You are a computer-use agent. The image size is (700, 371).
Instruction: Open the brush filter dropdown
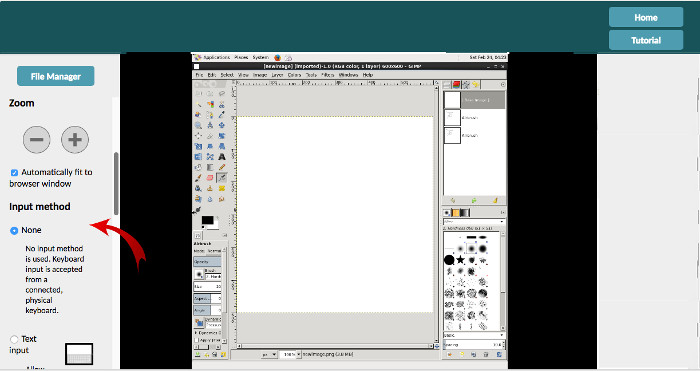coord(474,221)
